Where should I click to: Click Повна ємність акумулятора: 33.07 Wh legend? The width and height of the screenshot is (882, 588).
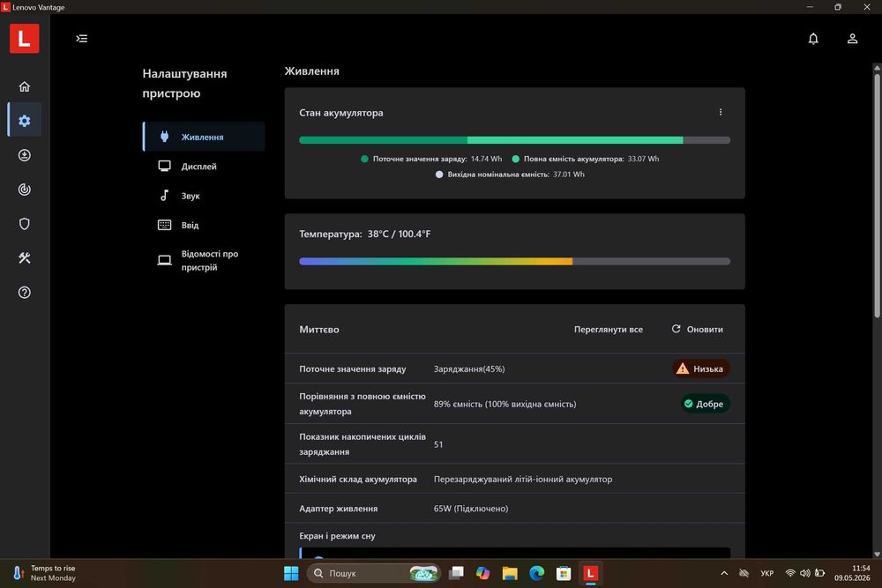pos(585,159)
